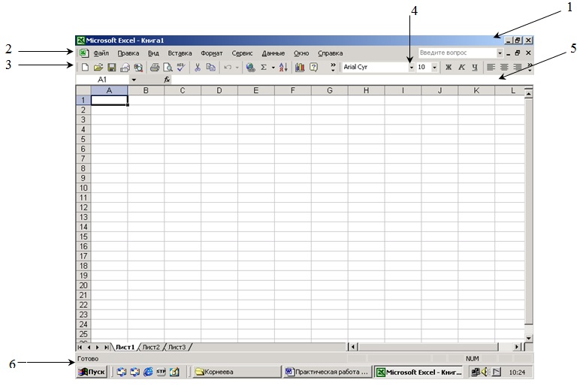586x392 pixels.
Task: Undo the last action
Action: 228,68
